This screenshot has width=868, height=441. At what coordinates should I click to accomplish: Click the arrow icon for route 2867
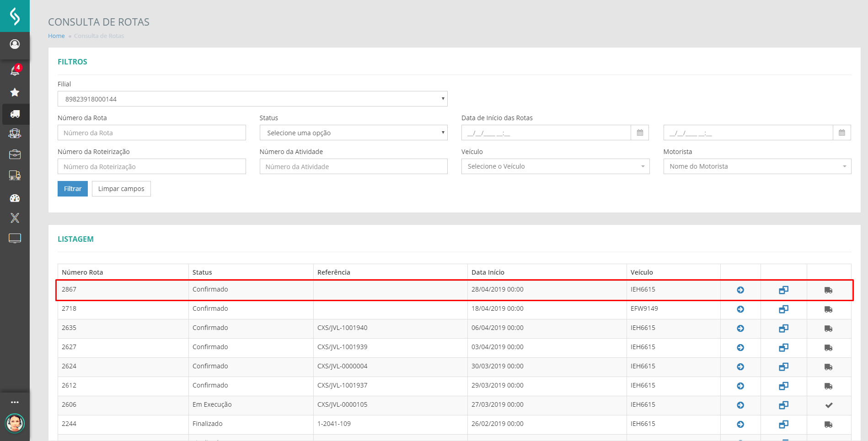(740, 290)
